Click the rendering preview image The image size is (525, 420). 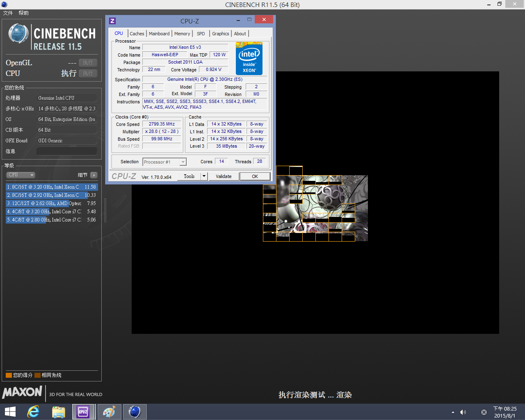(315, 203)
